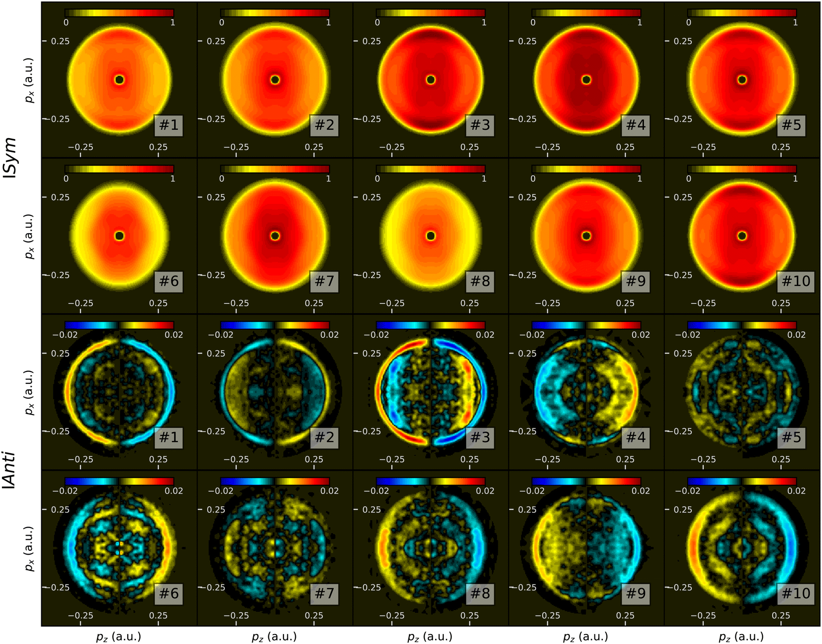Click the #3 label in IAnti section
822x644 pixels.
point(480,437)
